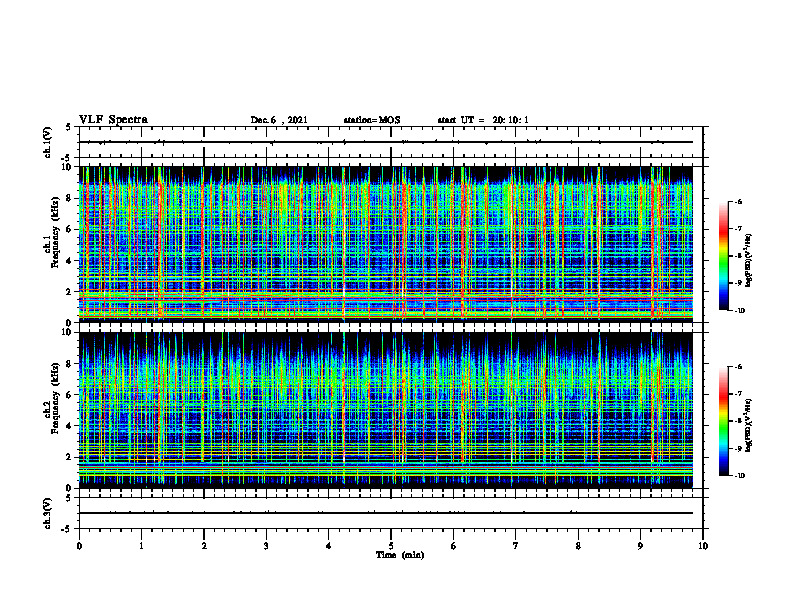Click the "8" kHz tick on ch.2 frequency axis
The image size is (792, 612).
pyautogui.click(x=69, y=364)
